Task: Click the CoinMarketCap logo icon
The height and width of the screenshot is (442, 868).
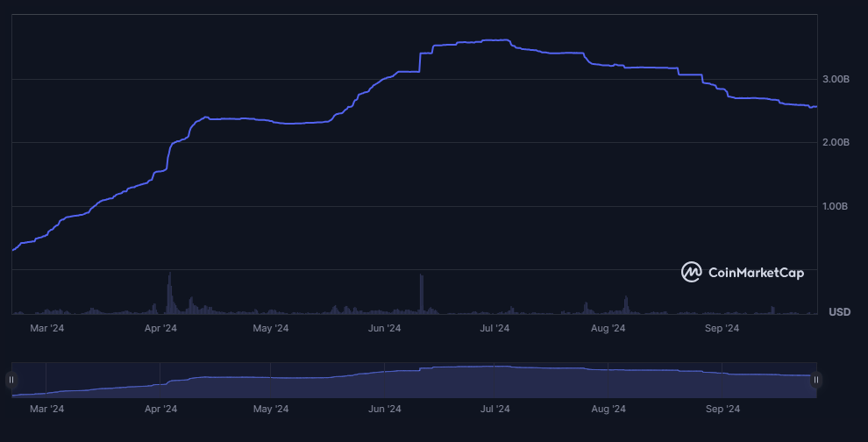Action: [x=692, y=273]
